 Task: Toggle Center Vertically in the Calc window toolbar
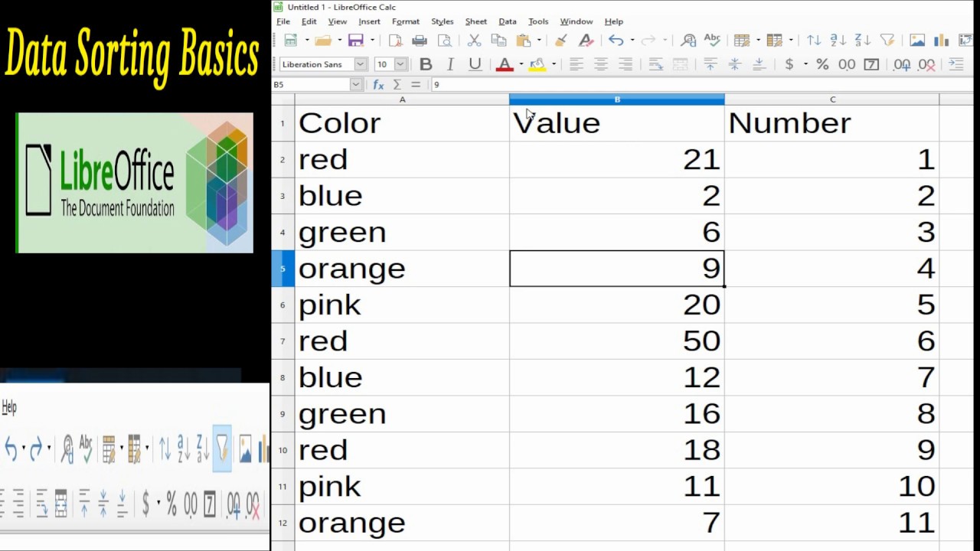(x=735, y=64)
